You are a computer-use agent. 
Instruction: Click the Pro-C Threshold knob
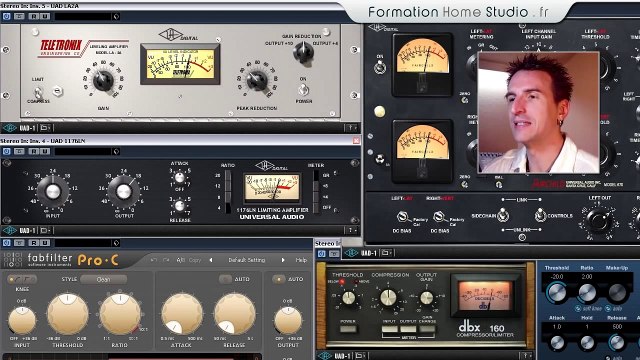click(x=68, y=314)
